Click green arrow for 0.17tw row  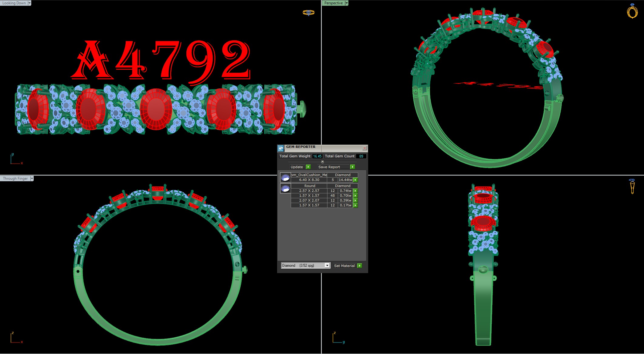[x=355, y=205]
